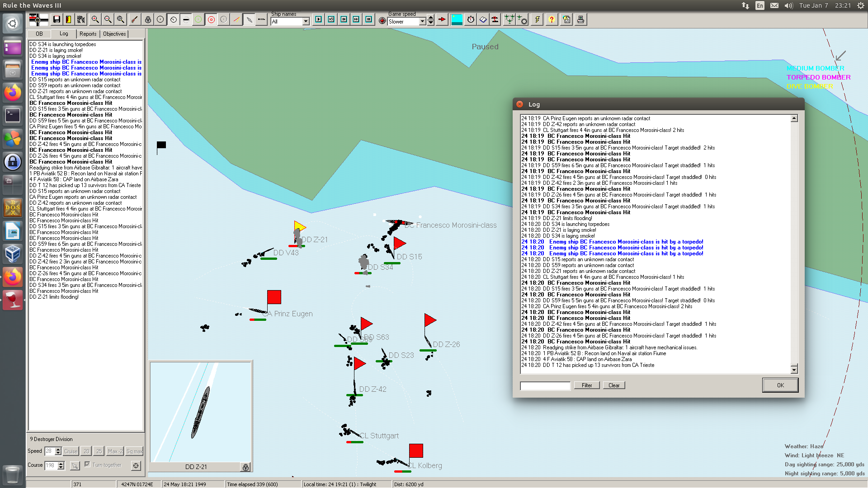Select the gun-range measuring tool icon
This screenshot has width=868, height=488.
(x=134, y=19)
